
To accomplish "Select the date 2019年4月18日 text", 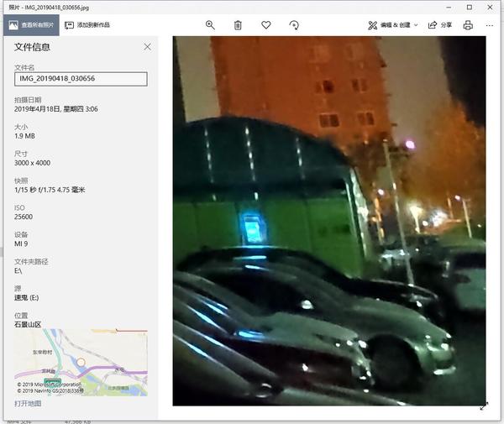I will [37, 109].
